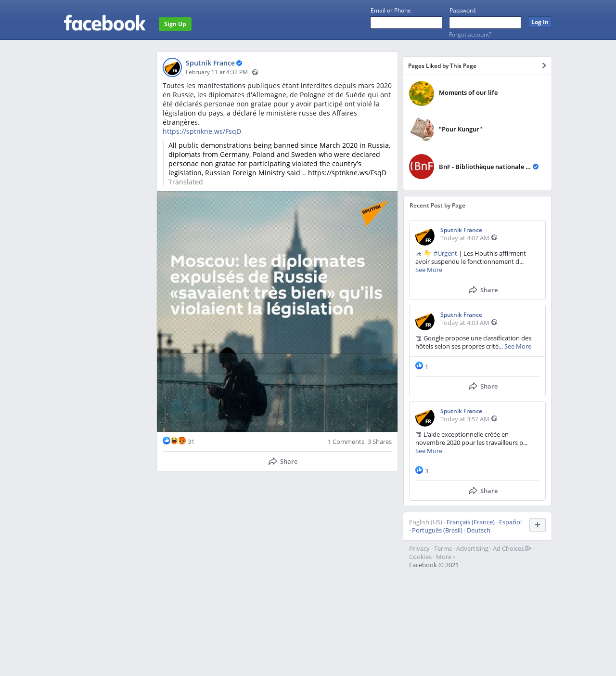Click Sputnik France avatar on main post
Viewport: 616px width, 676px height.
[x=172, y=67]
